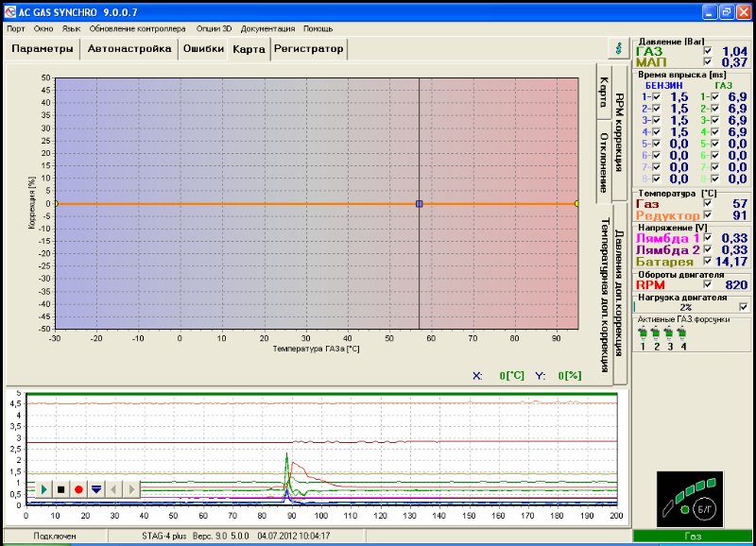This screenshot has height=546, width=756.
Task: Uncheck the RPM display checkbox
Action: coord(708,283)
